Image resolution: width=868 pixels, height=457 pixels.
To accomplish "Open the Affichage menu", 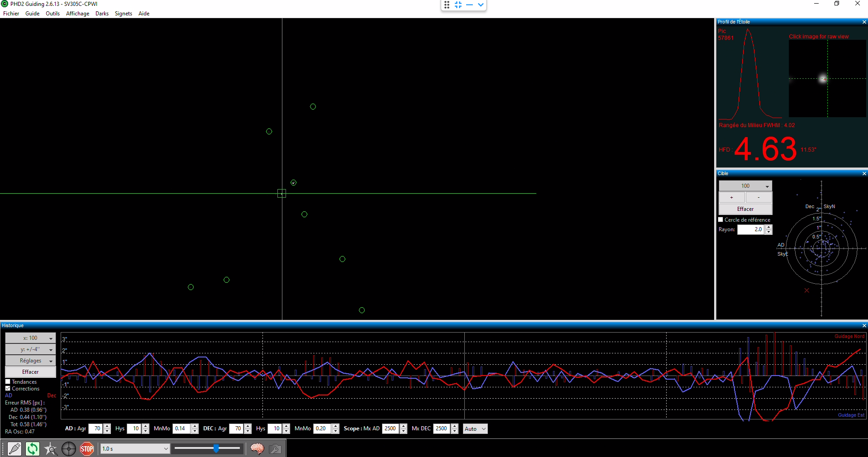I will coord(78,14).
